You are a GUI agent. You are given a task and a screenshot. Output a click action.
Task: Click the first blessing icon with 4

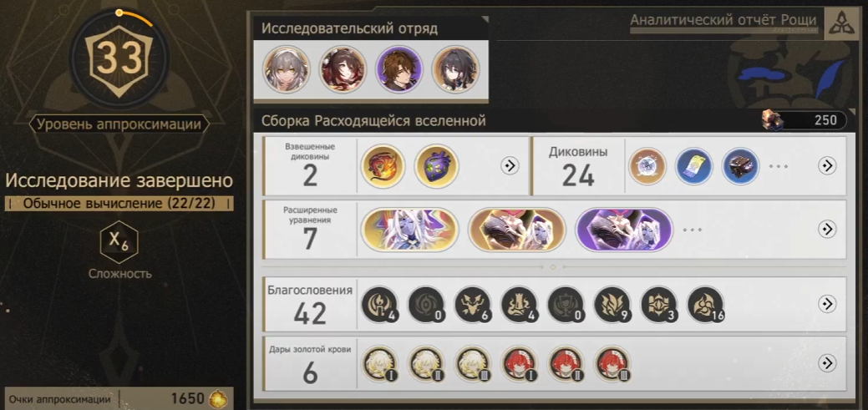(x=380, y=304)
